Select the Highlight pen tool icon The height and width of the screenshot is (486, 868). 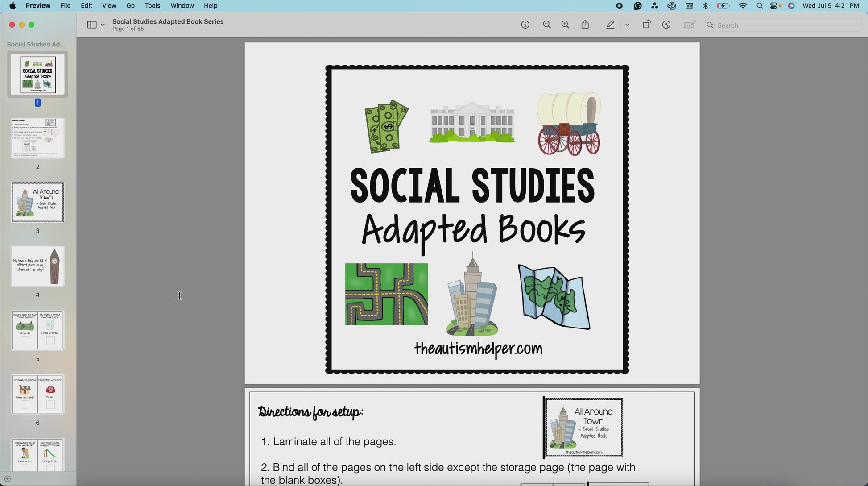pyautogui.click(x=611, y=25)
